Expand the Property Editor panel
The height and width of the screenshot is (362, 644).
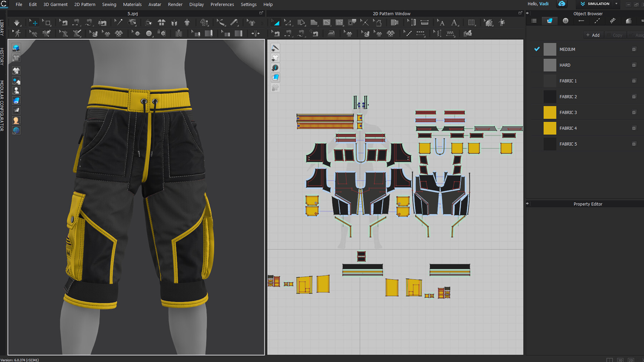click(528, 204)
